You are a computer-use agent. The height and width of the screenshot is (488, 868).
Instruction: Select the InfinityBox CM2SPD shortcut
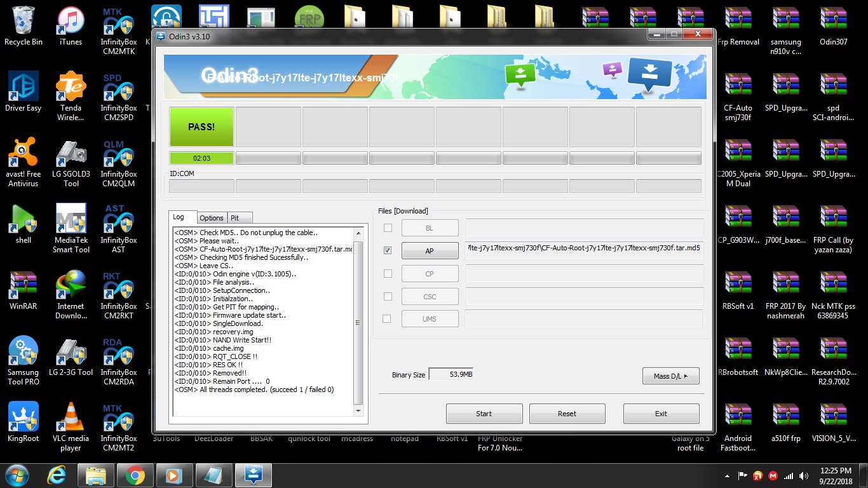(x=119, y=97)
